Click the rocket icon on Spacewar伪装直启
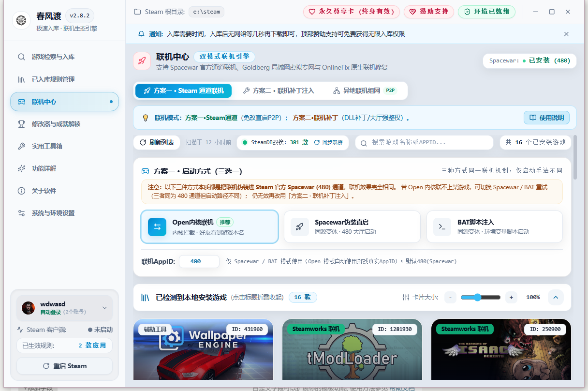588x391 pixels. tap(300, 226)
